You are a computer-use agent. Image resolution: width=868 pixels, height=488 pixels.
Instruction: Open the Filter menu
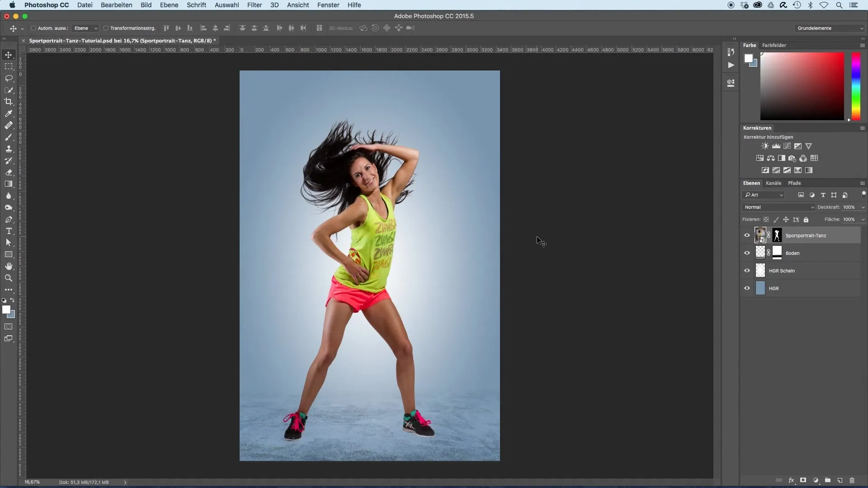coord(255,5)
